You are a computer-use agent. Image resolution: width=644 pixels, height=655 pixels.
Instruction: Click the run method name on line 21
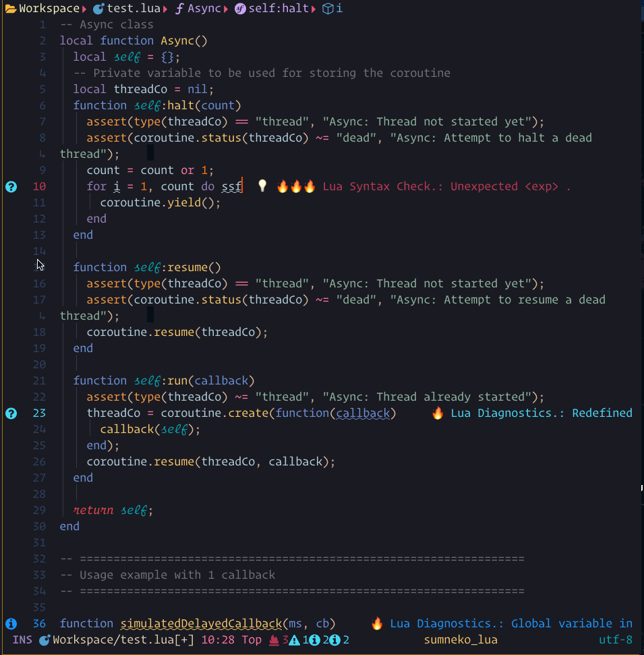[177, 381]
